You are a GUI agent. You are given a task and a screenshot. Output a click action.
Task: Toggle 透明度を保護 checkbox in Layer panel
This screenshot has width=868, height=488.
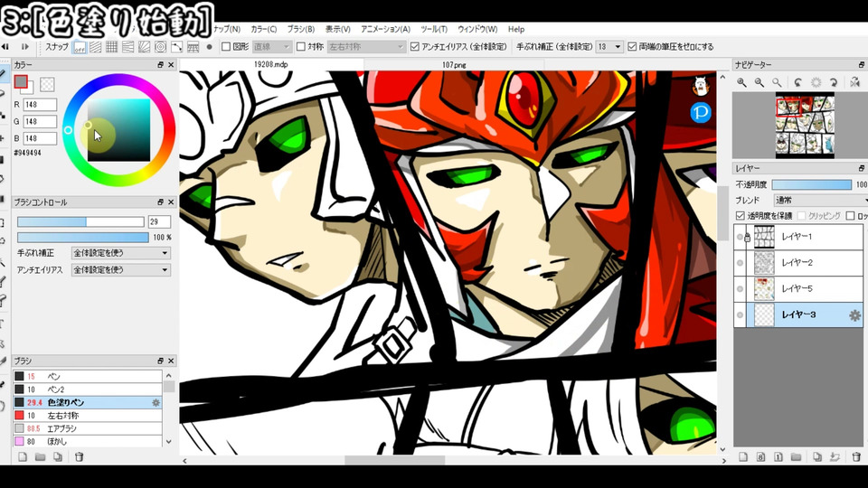741,216
